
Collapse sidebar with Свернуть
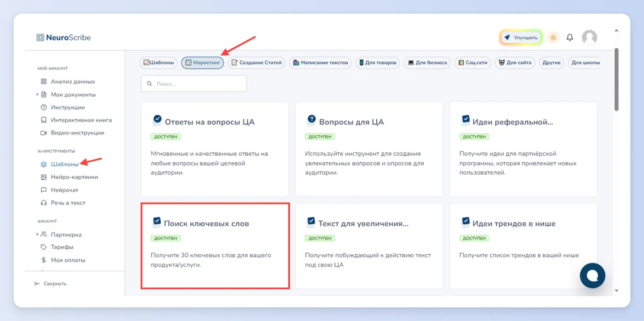point(51,284)
